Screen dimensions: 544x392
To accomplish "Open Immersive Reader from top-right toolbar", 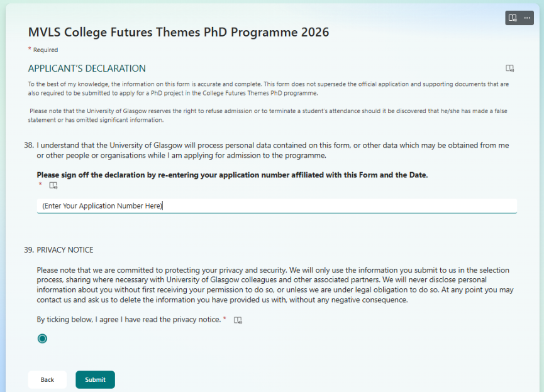I will (513, 18).
